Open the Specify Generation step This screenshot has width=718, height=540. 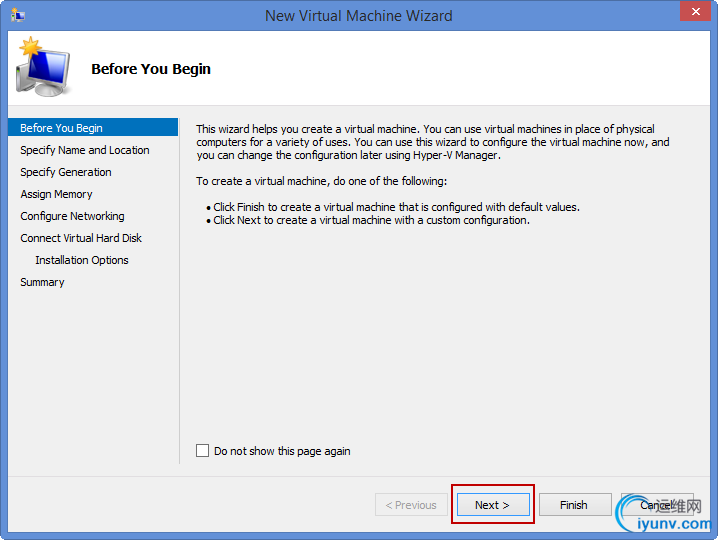click(x=66, y=172)
